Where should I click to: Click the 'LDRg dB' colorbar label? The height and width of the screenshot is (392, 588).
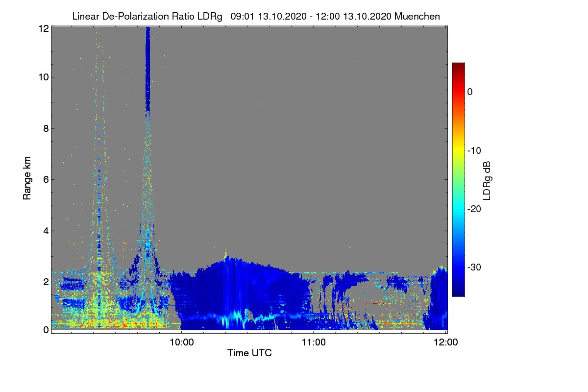(487, 180)
